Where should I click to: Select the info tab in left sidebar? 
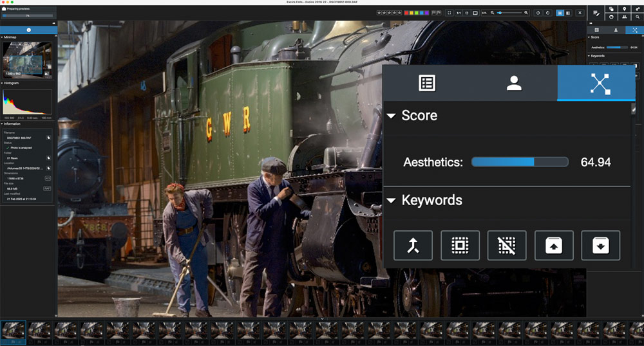[28, 30]
